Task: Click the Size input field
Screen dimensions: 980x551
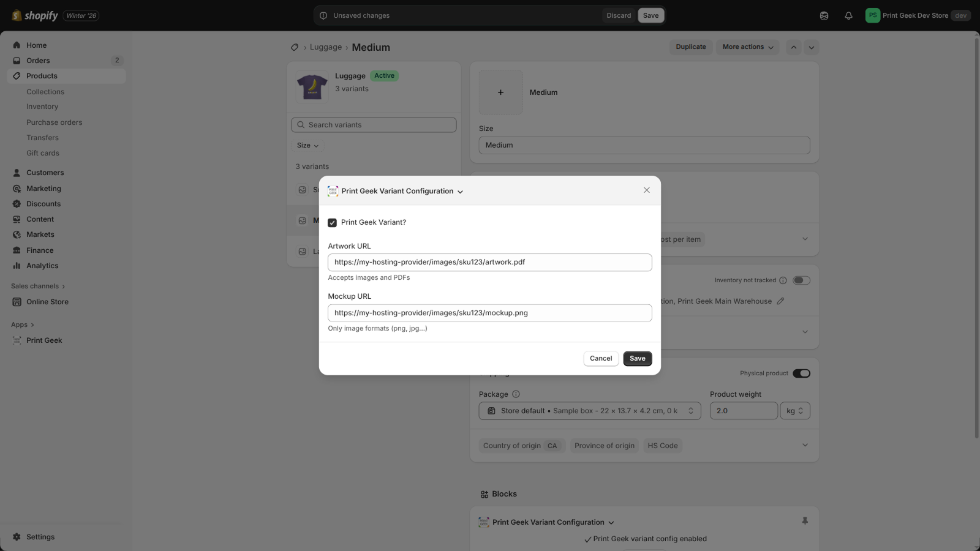Action: [x=644, y=145]
